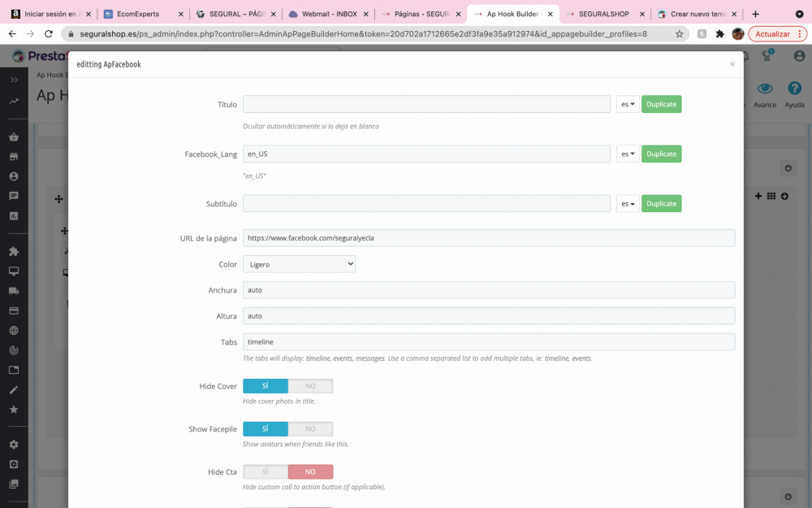The height and width of the screenshot is (508, 812).
Task: Open the Color dropdown showing Ligero
Action: pyautogui.click(x=299, y=264)
